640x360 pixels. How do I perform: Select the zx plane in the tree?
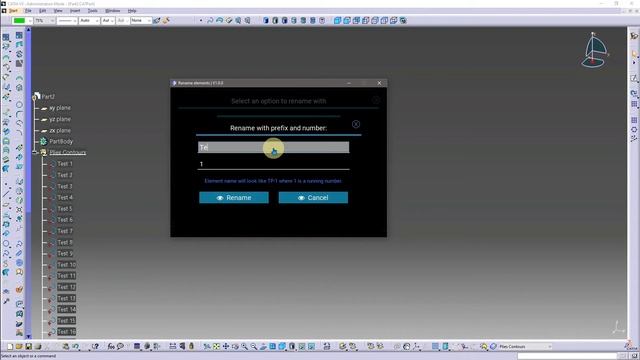pyautogui.click(x=60, y=130)
